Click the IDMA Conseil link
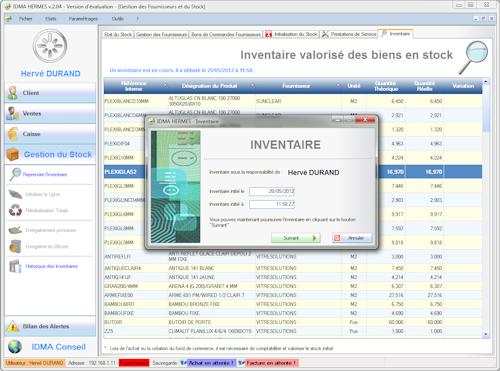The height and width of the screenshot is (371, 500). [59, 347]
